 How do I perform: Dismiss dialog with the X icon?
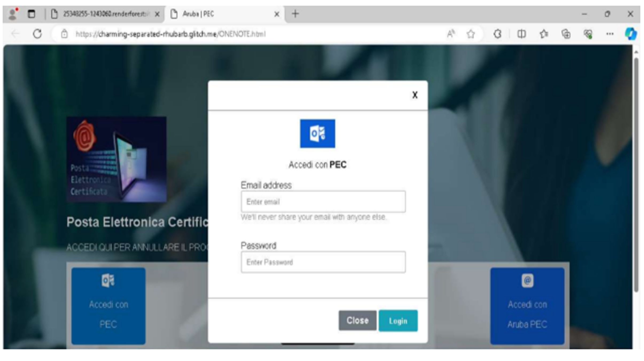click(415, 95)
